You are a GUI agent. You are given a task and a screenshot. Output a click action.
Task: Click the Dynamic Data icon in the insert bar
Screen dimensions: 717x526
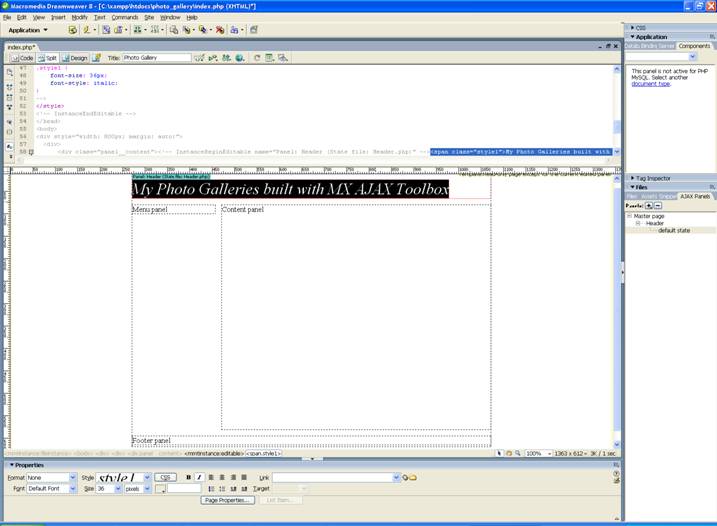coord(87,30)
